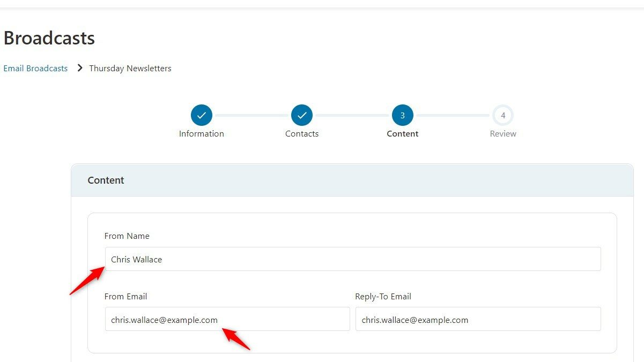Focus the From Email input field
The image size is (644, 362).
[227, 319]
